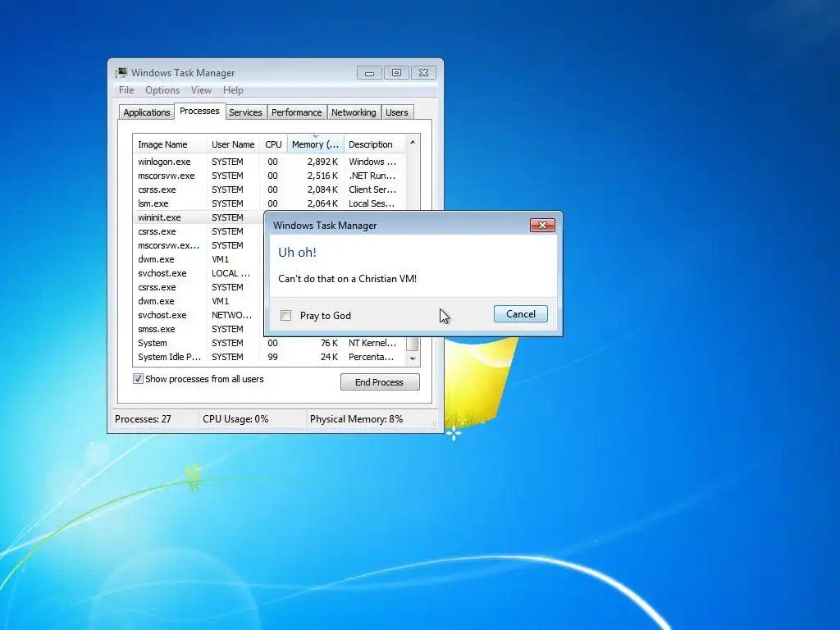Uncheck Show processes from all users

click(138, 379)
